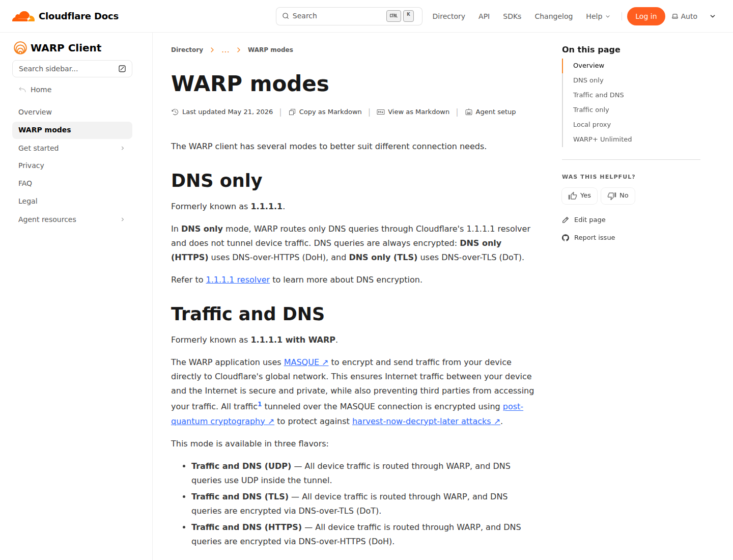
Task: Jump to Local proxy in page outline
Action: pos(591,125)
